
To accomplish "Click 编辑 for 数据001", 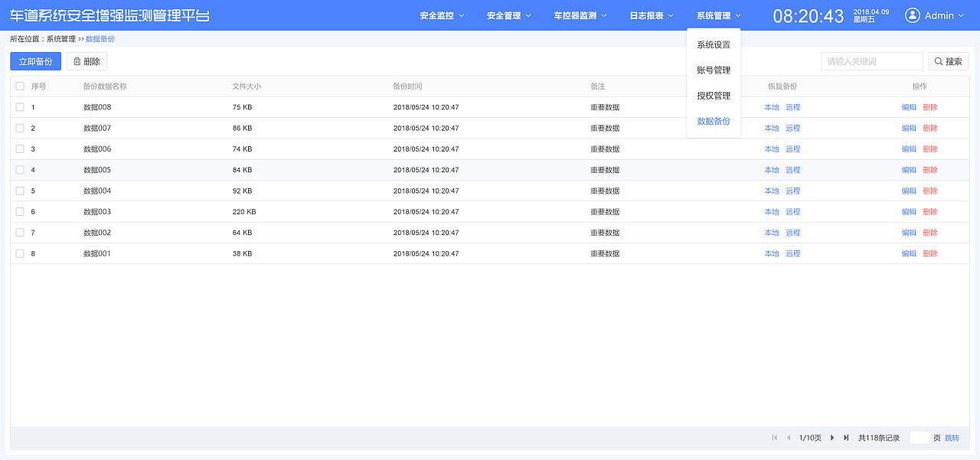I will [x=909, y=253].
